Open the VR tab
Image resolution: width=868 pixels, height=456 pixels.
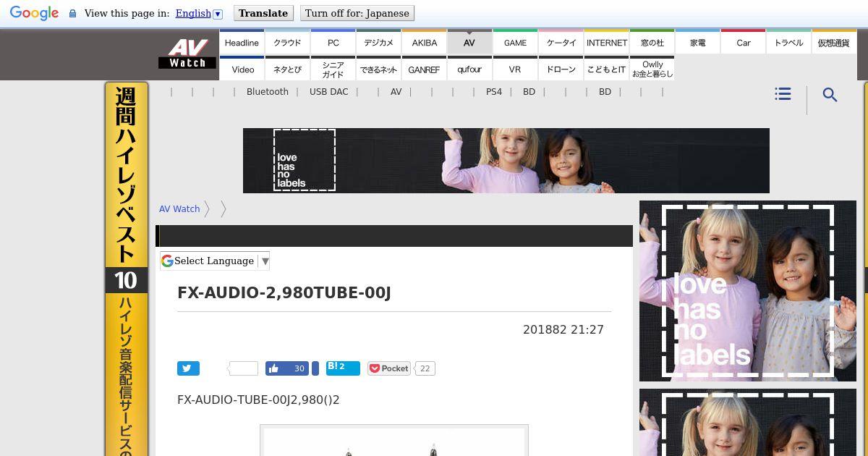(x=515, y=69)
